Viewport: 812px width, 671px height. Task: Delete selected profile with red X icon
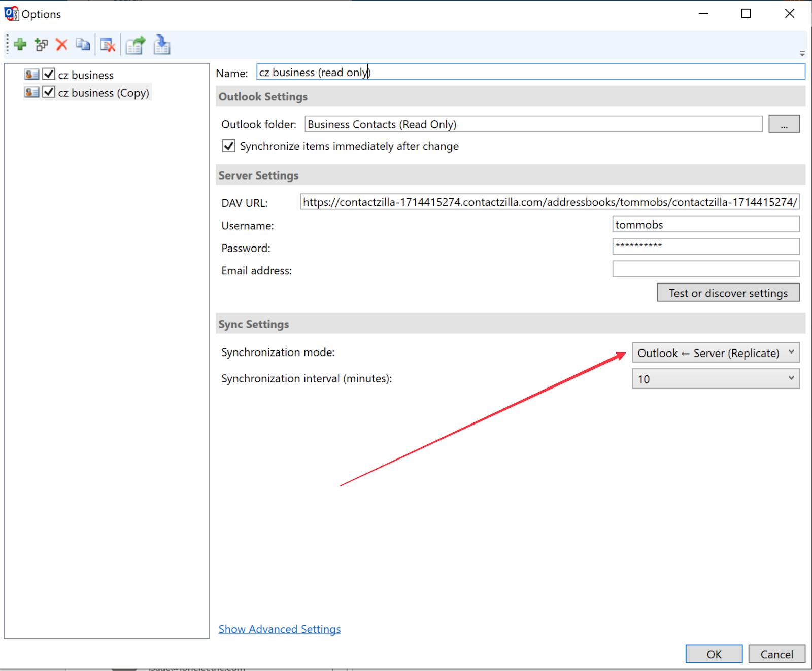[x=62, y=45]
